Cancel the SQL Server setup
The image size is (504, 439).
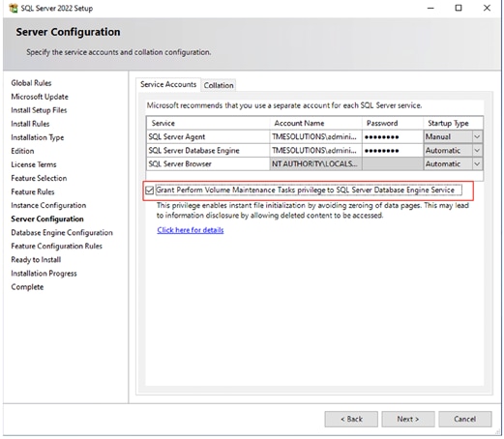[x=464, y=419]
